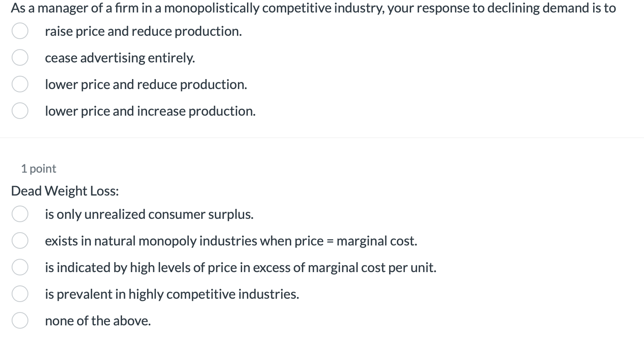644x337 pixels.
Task: Click 'lower price and increase production.' label text
Action: click(150, 111)
